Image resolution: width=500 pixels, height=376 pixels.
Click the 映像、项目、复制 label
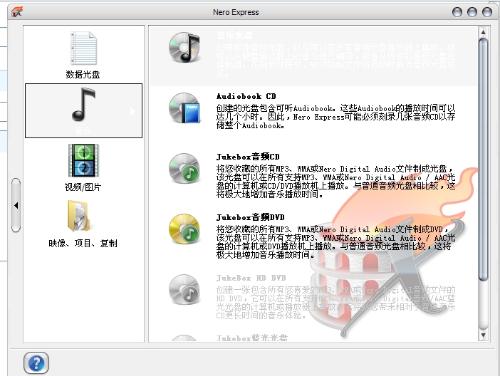83,243
